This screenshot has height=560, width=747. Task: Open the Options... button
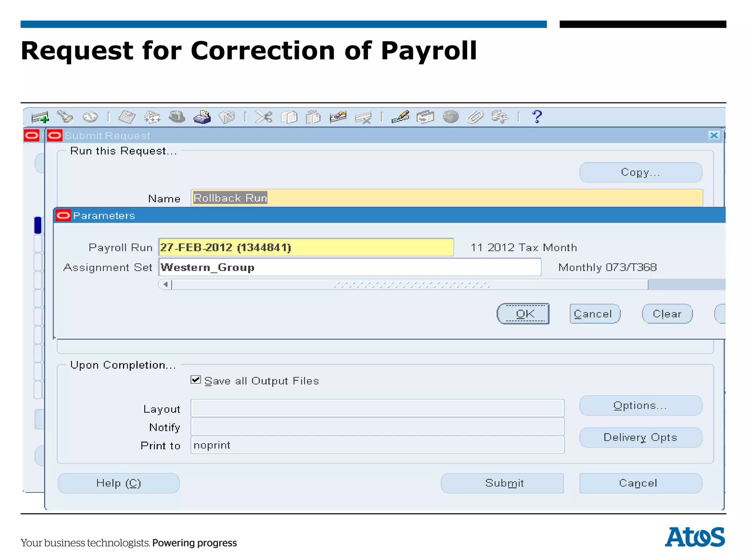click(640, 405)
